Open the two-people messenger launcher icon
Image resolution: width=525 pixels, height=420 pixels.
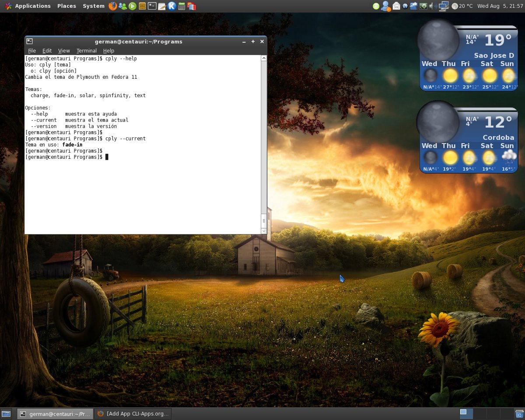[123, 6]
